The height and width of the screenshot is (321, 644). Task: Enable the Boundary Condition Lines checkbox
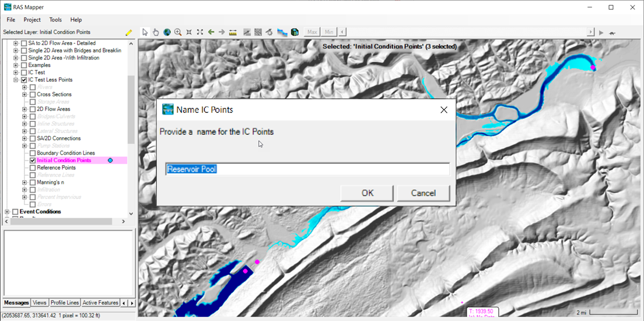click(x=33, y=153)
